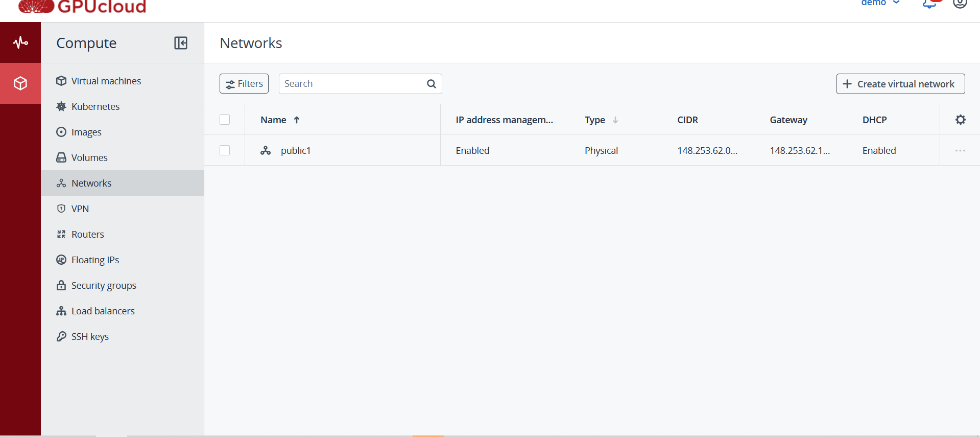
Task: Click the CIDR column header
Action: click(x=687, y=120)
